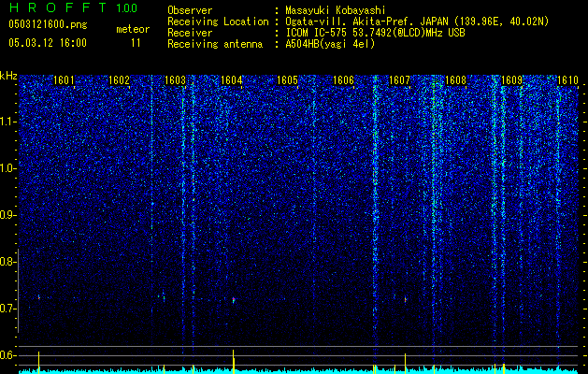Click the 1.0 kHz axis tick label
The image size is (588, 374).
(x=7, y=168)
